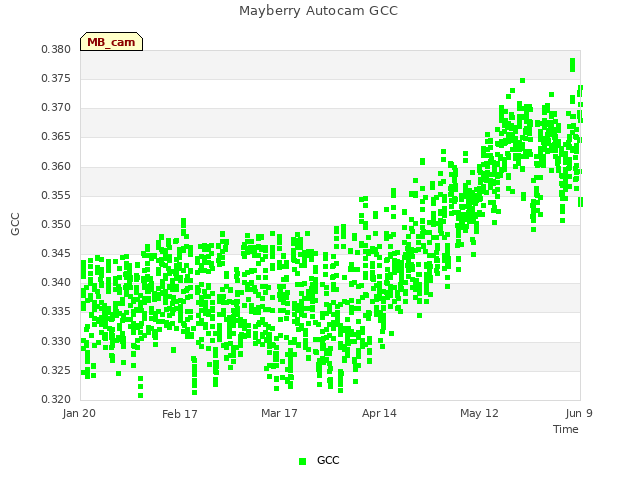640x480 pixels.
Task: Click the 0.340 y-axis value
Action: (x=56, y=282)
